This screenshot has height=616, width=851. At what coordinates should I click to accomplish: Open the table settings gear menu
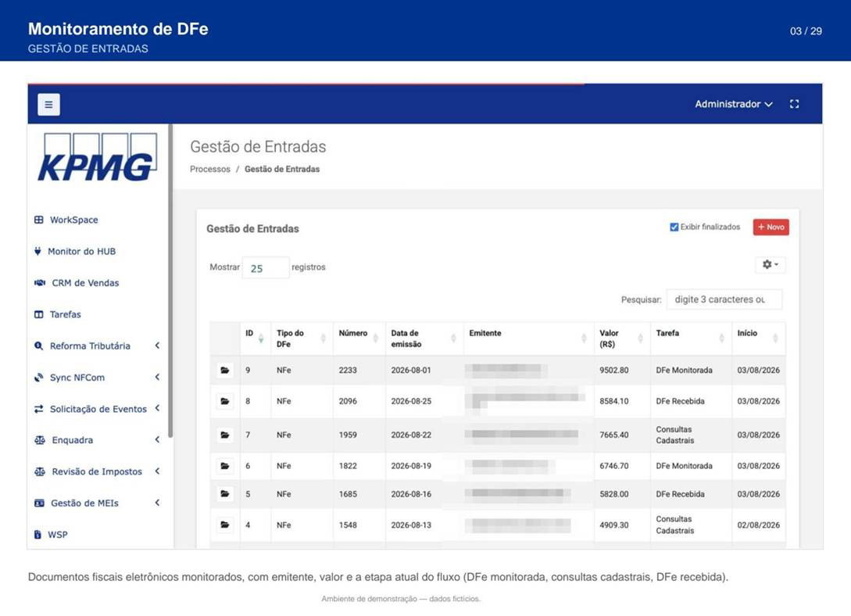771,264
